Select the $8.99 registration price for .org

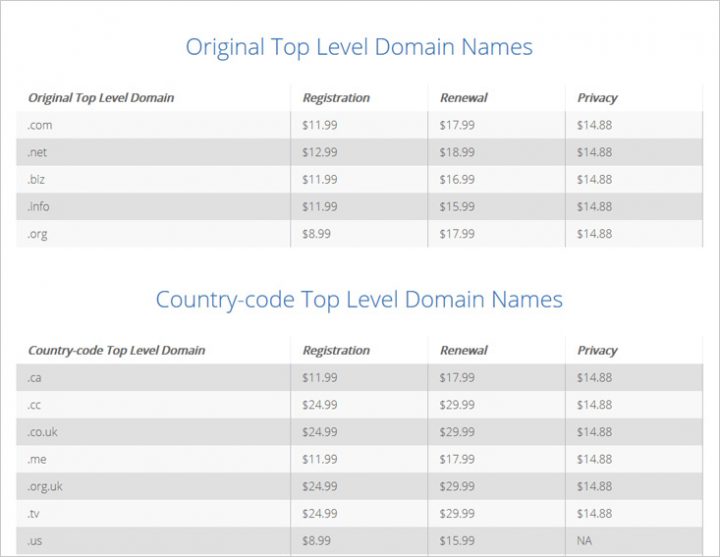316,234
